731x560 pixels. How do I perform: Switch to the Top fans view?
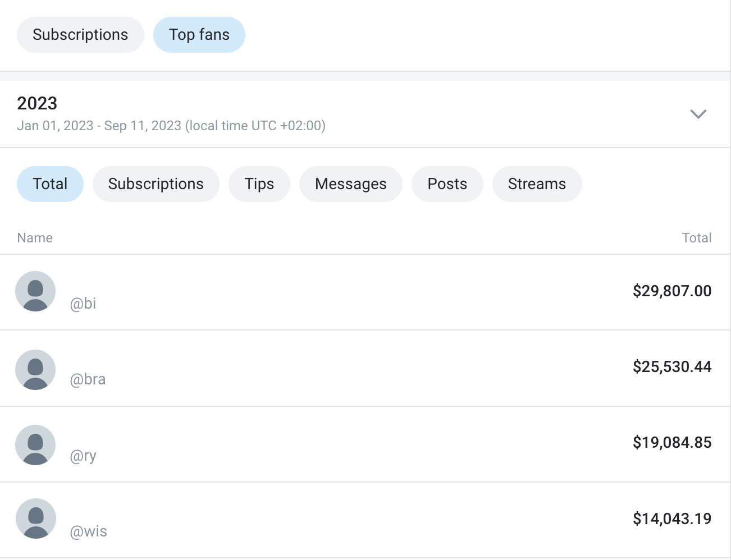click(199, 34)
